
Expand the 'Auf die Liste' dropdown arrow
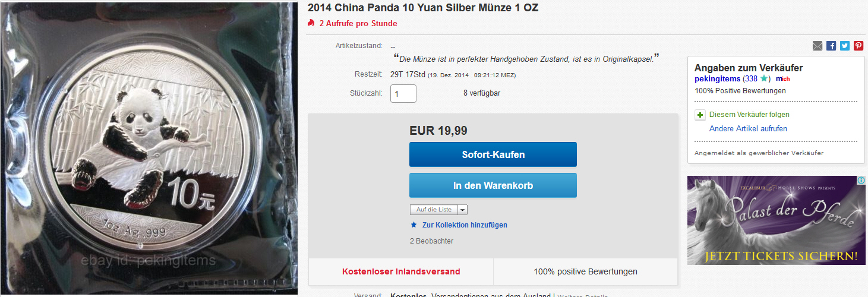[x=463, y=209]
